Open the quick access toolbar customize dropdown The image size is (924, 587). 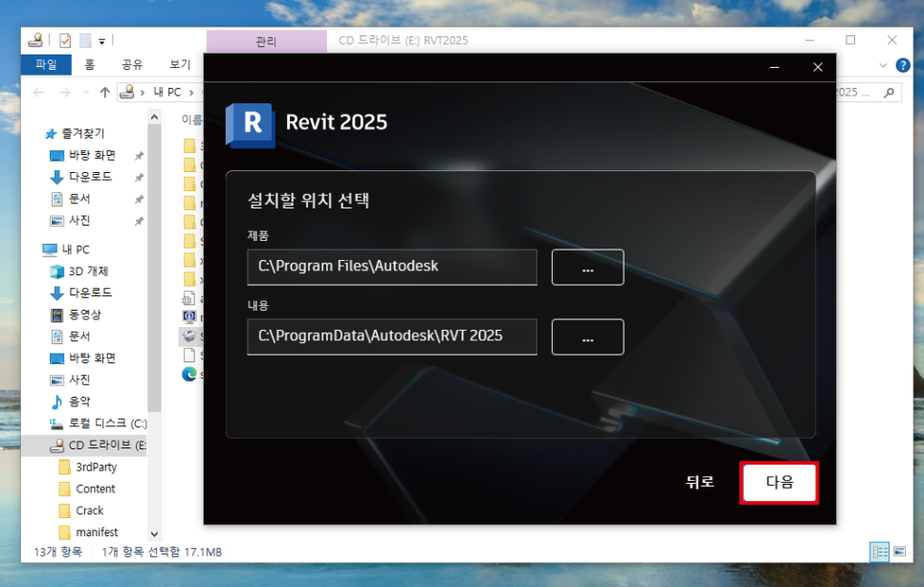coord(102,41)
